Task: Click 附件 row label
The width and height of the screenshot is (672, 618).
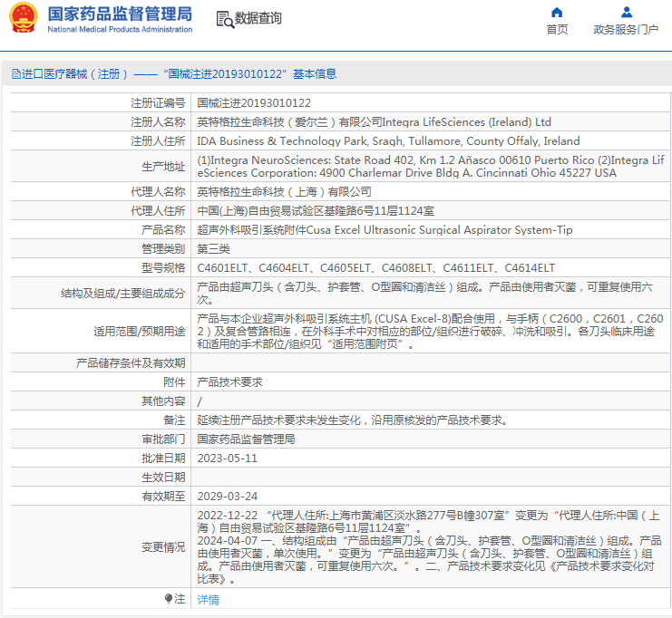Action: [x=174, y=382]
